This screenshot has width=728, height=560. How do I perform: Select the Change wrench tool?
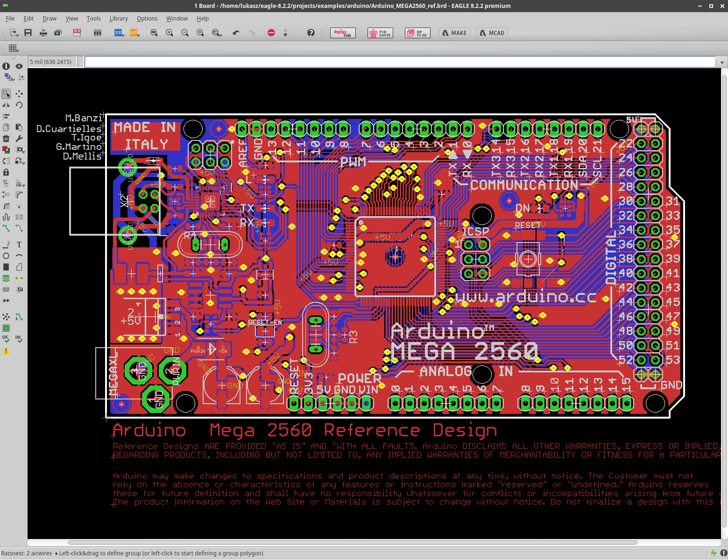click(19, 139)
